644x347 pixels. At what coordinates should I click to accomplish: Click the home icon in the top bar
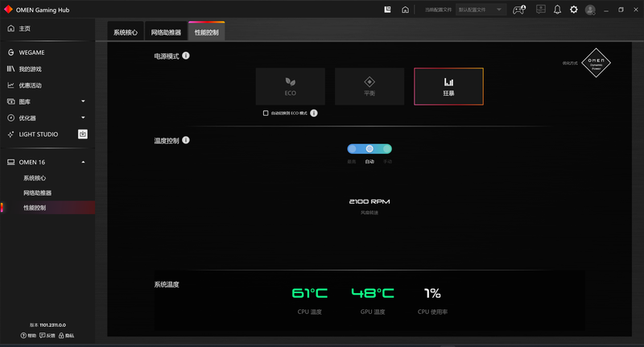[406, 10]
